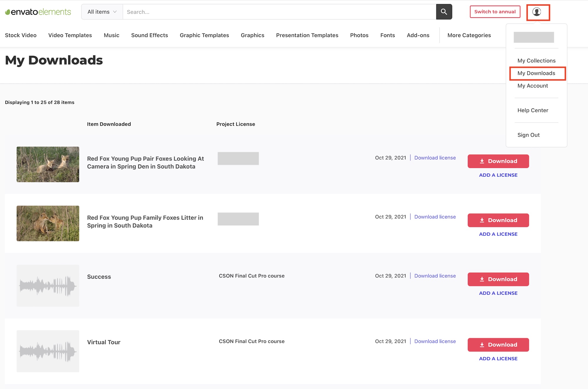Click the magnifying glass search icon
Image resolution: width=588 pixels, height=389 pixels.
pyautogui.click(x=444, y=12)
